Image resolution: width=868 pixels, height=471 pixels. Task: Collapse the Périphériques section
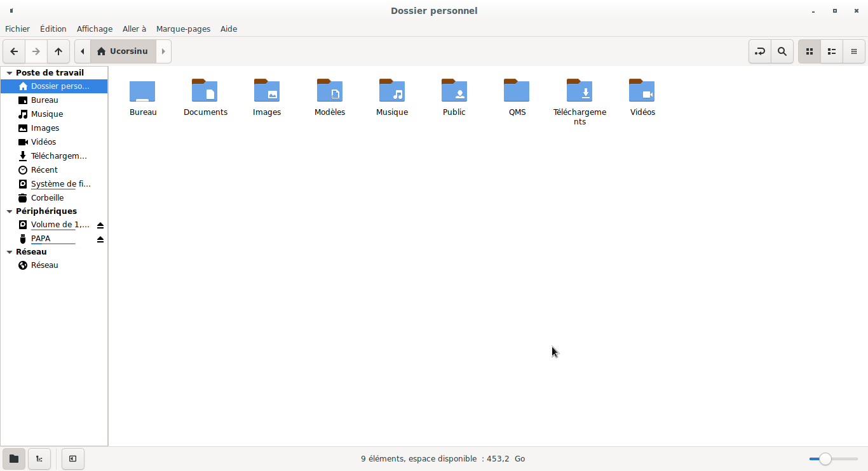point(10,211)
